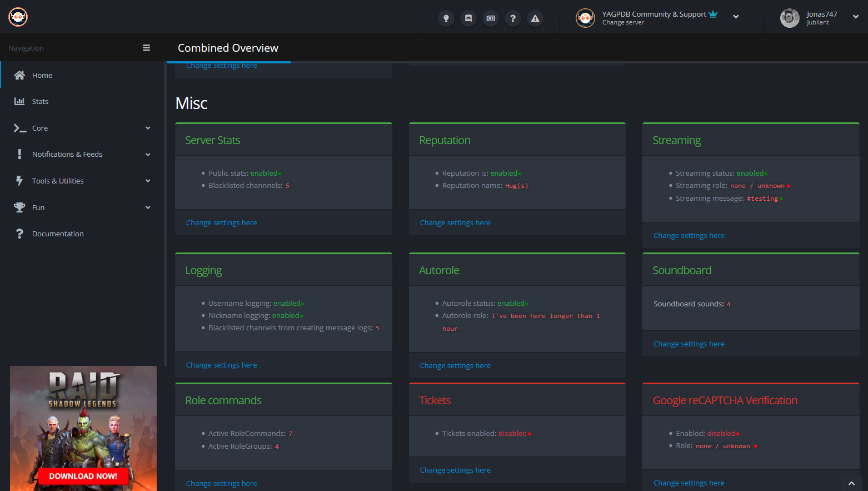
Task: Click the Documentation question mark icon
Action: click(x=19, y=234)
